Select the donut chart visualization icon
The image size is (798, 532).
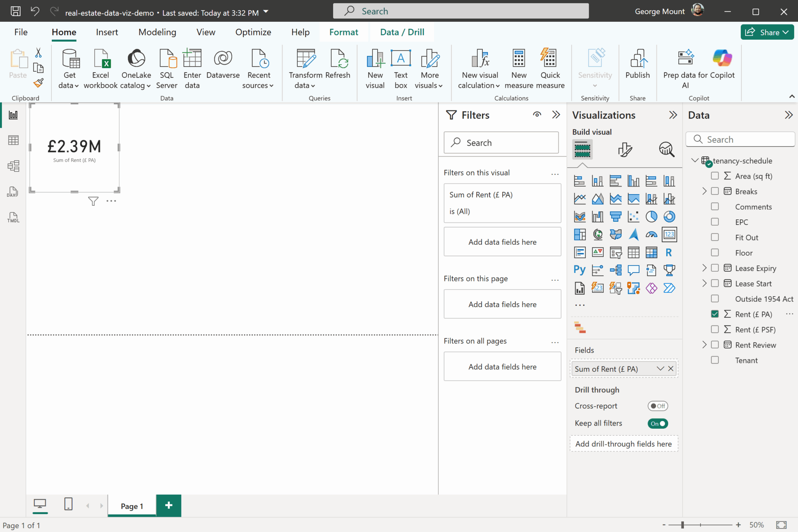pyautogui.click(x=669, y=216)
